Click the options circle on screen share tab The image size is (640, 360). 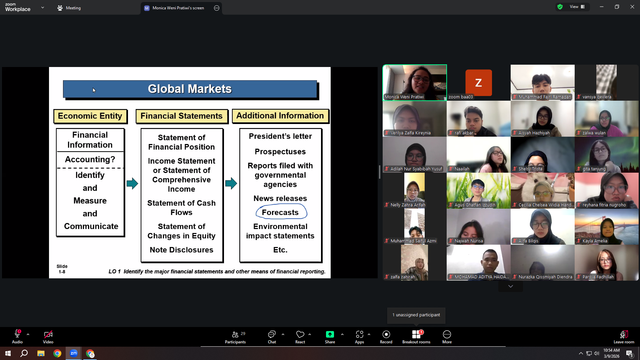pyautogui.click(x=217, y=8)
